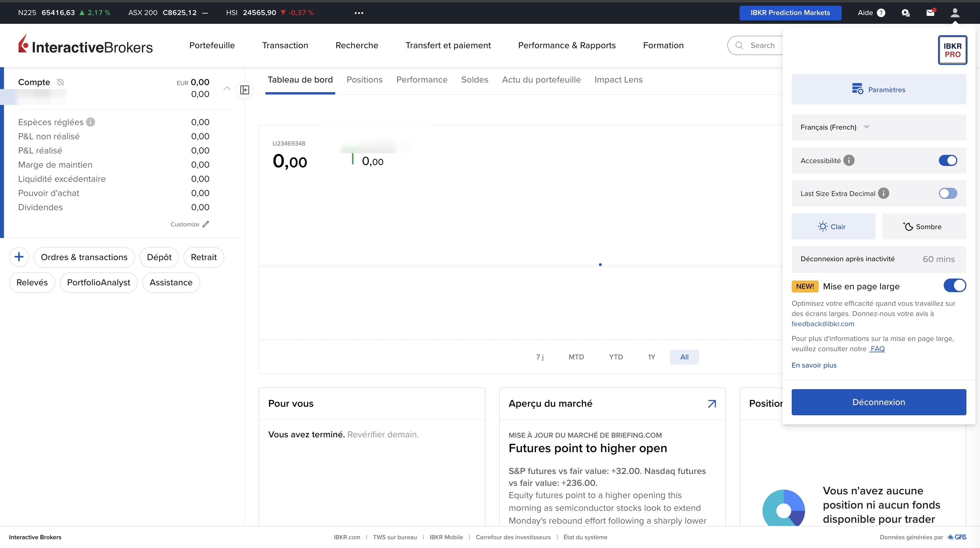Click the En savoir plus link
980x548 pixels.
[x=814, y=365]
